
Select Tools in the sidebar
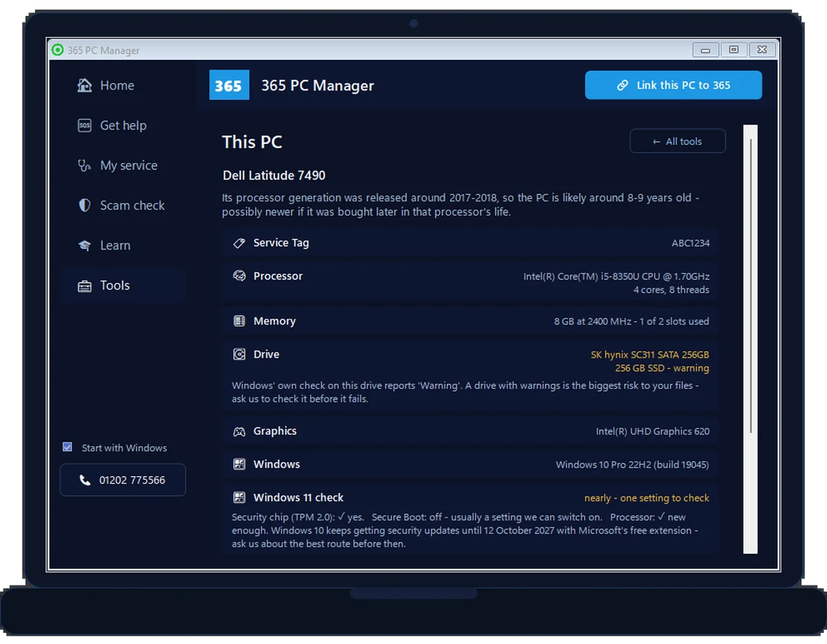123,285
